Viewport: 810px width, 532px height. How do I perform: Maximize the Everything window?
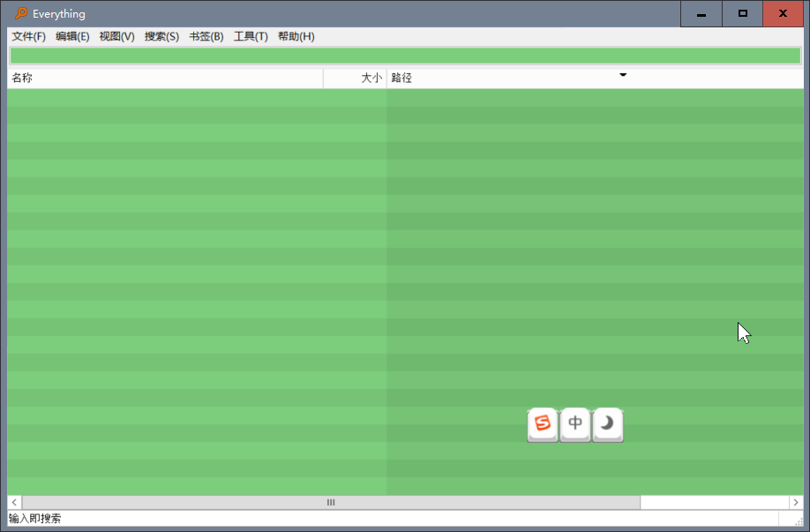(742, 13)
